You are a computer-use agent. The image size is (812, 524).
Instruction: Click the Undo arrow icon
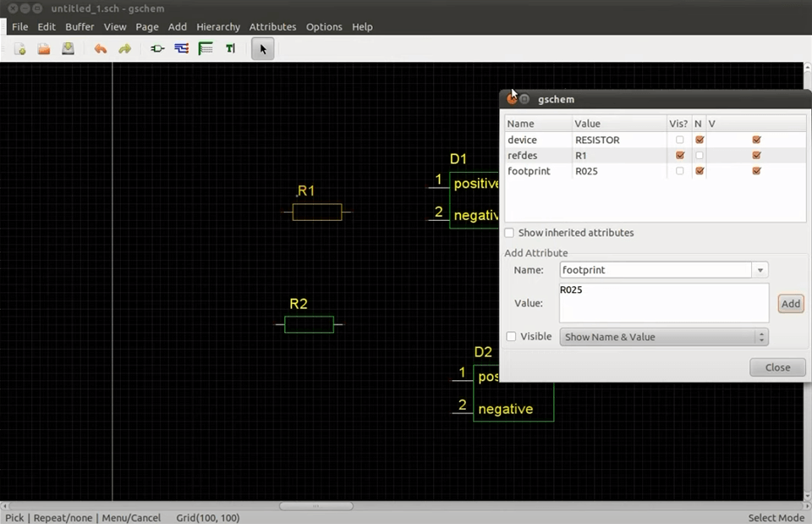pyautogui.click(x=101, y=49)
